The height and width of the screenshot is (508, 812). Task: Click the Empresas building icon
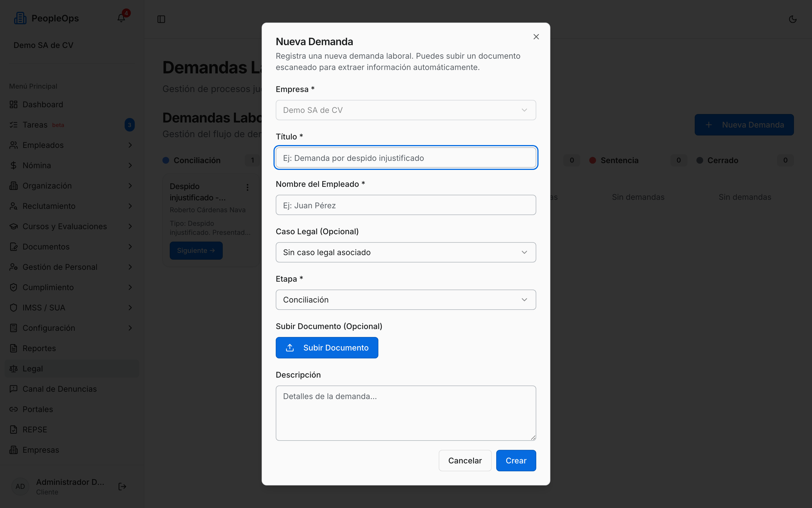coord(14,450)
